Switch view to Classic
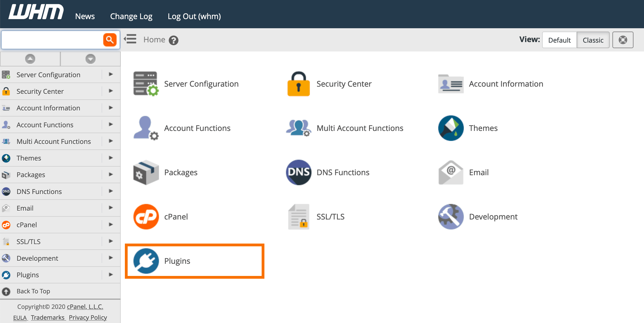Viewport: 644px width, 323px height. pos(593,40)
